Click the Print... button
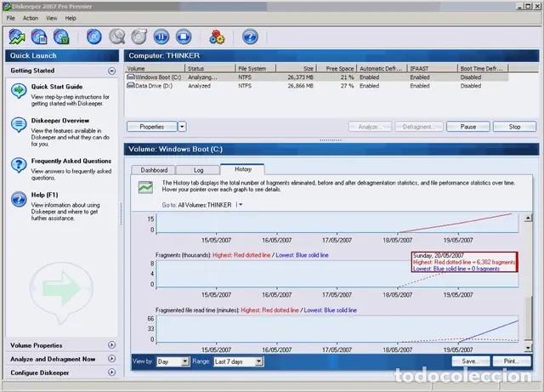The image size is (544, 392). pos(512,361)
